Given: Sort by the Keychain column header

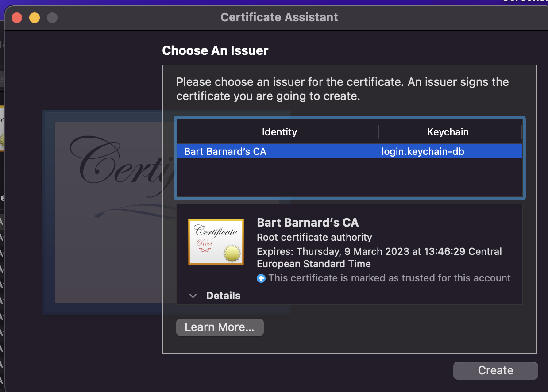Looking at the screenshot, I should point(448,132).
